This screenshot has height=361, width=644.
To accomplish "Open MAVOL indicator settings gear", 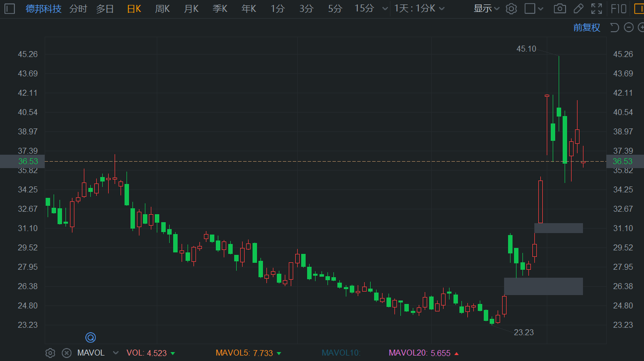I will pyautogui.click(x=50, y=353).
